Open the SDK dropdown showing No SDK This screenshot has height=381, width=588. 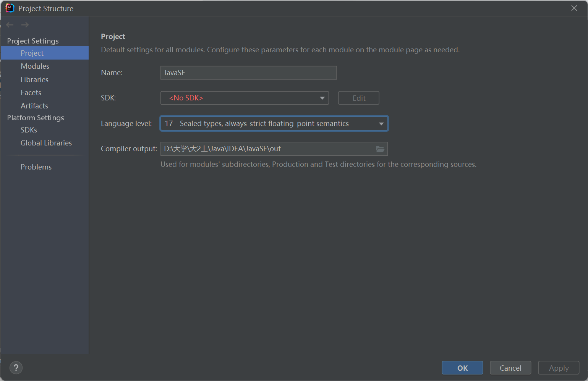pos(245,98)
